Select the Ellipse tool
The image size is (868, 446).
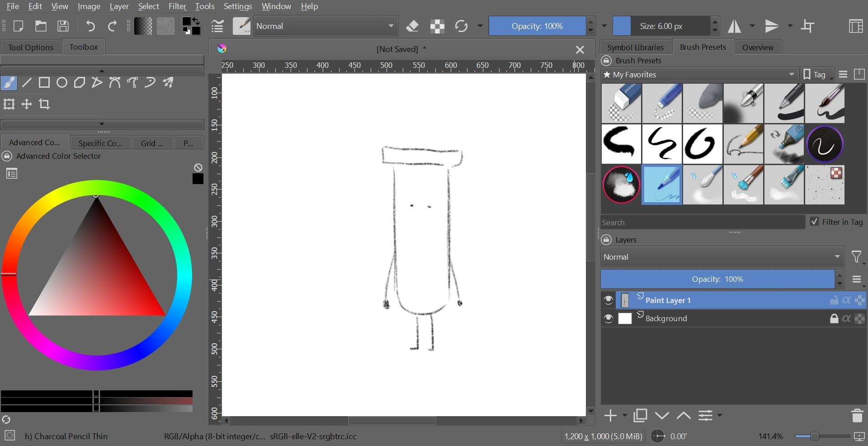click(62, 82)
